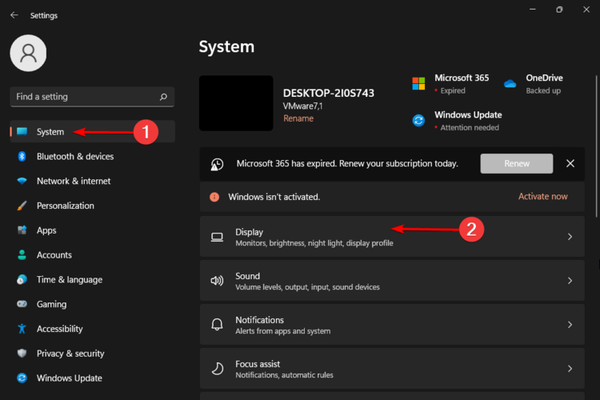The height and width of the screenshot is (400, 600).
Task: Click the DESKTOP-2I0S743 computer name
Action: point(328,93)
